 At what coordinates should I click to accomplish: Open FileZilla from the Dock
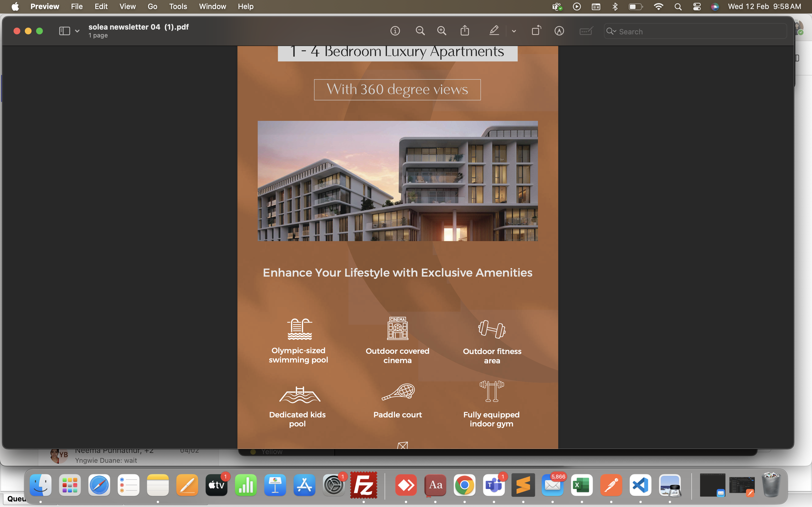coord(363,485)
